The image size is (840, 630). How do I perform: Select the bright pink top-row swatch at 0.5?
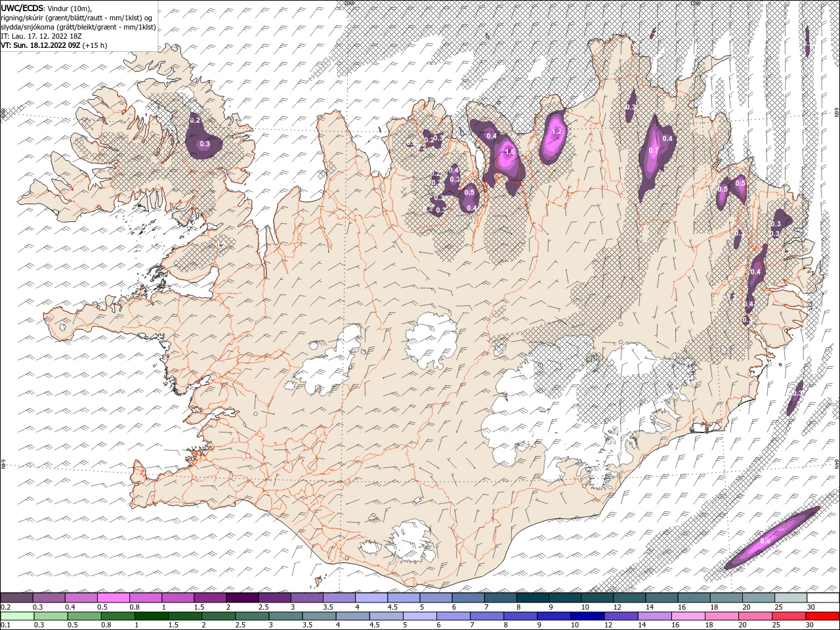click(x=113, y=597)
